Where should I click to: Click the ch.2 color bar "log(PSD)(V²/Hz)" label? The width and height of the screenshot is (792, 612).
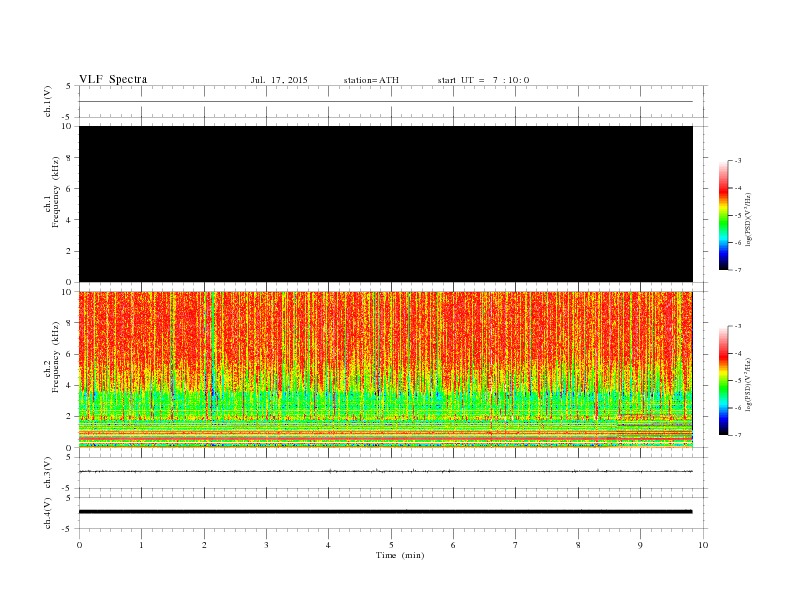coord(748,383)
